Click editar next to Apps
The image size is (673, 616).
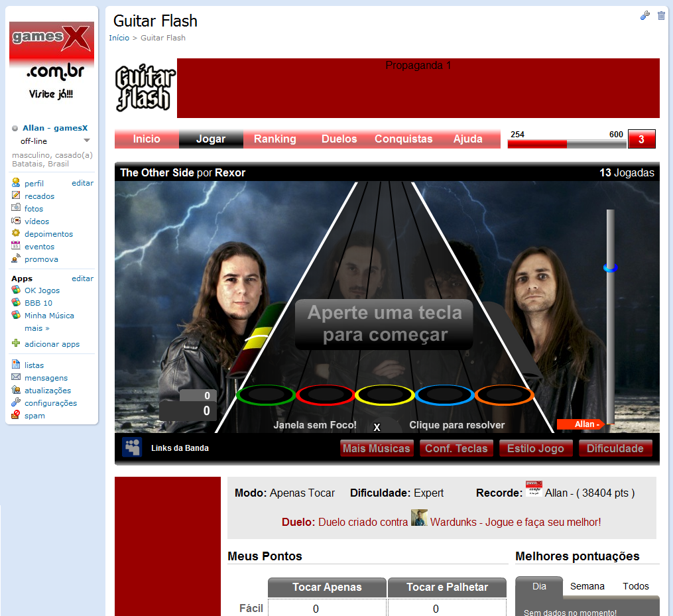[x=82, y=278]
